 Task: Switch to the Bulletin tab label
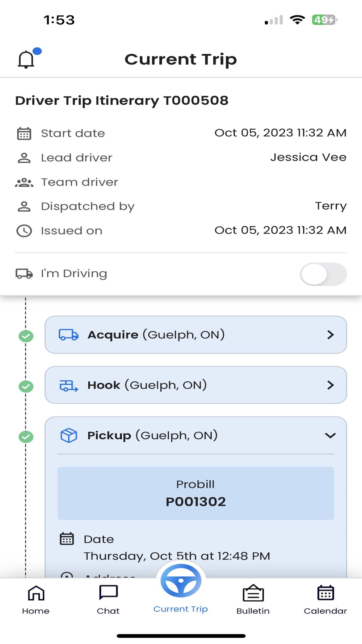coord(253,611)
